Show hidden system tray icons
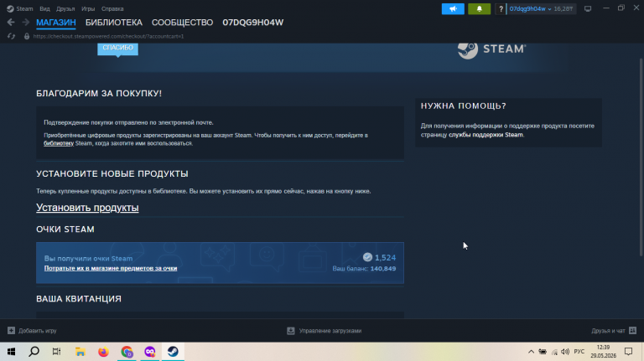 pyautogui.click(x=531, y=352)
